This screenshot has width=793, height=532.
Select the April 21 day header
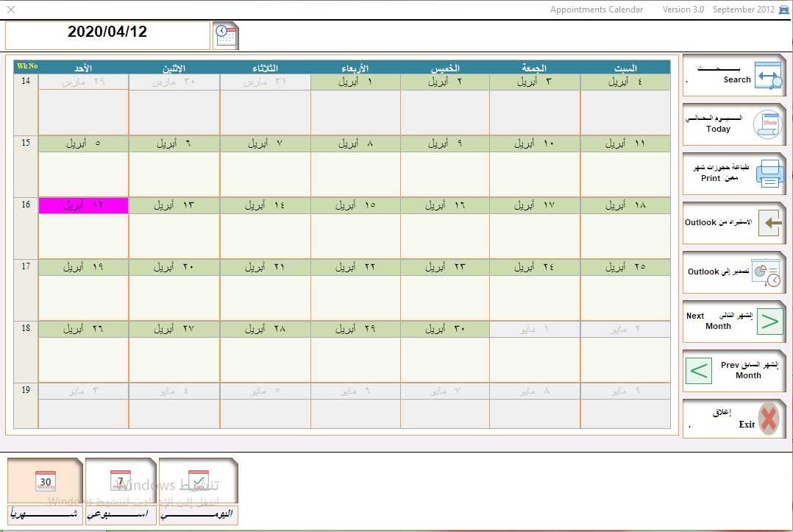point(265,267)
